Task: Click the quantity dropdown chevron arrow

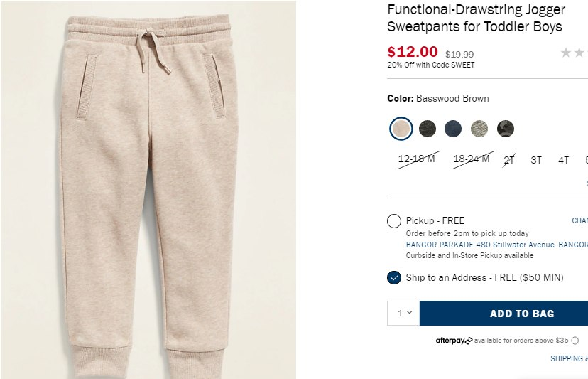Action: coord(410,313)
